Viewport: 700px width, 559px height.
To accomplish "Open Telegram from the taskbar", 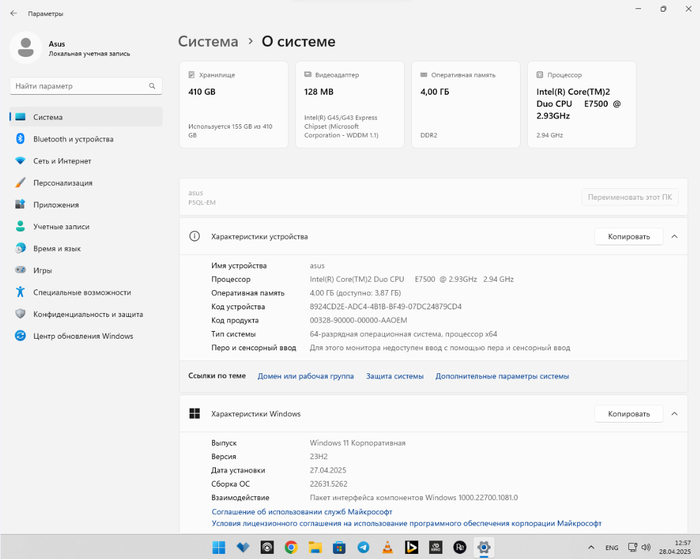I will [x=363, y=547].
